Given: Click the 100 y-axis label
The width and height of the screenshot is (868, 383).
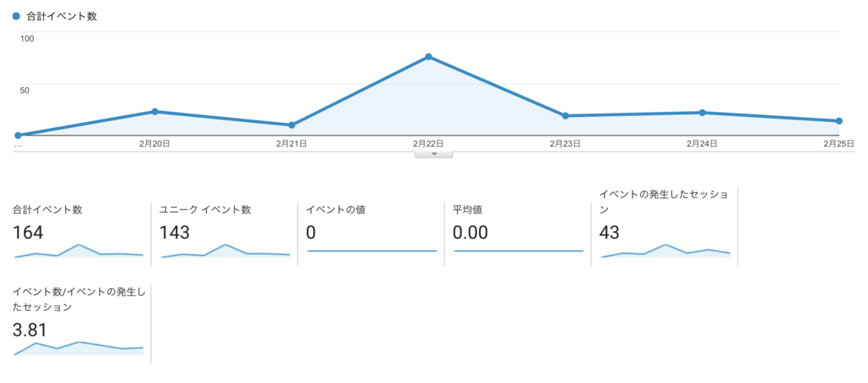Looking at the screenshot, I should click(x=27, y=38).
